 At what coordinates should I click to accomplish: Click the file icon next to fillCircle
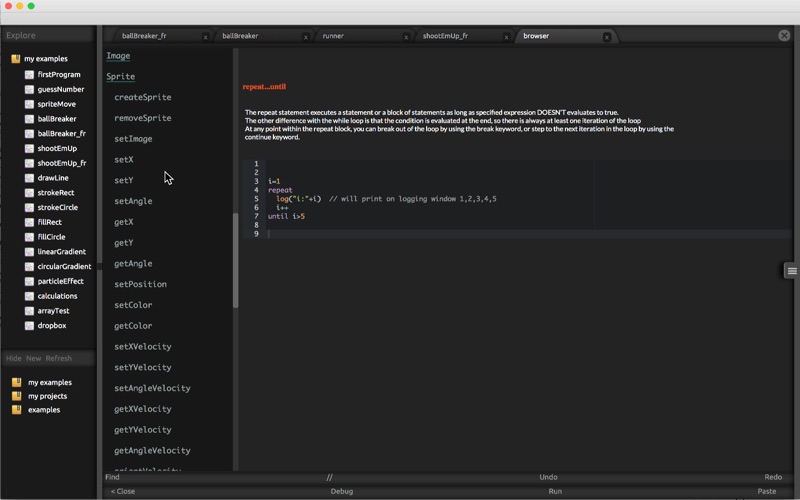(x=30, y=237)
